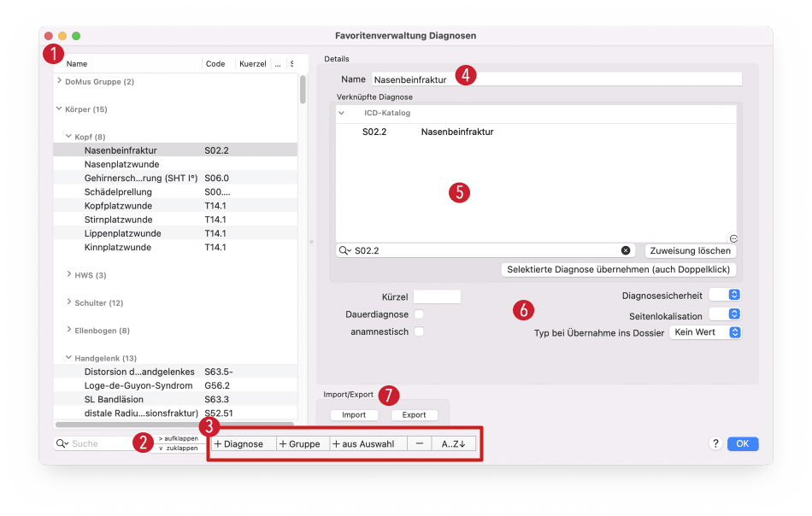This screenshot has height=516, width=812.
Task: Select Kopfplatzwunde in the favorites list
Action: [118, 206]
